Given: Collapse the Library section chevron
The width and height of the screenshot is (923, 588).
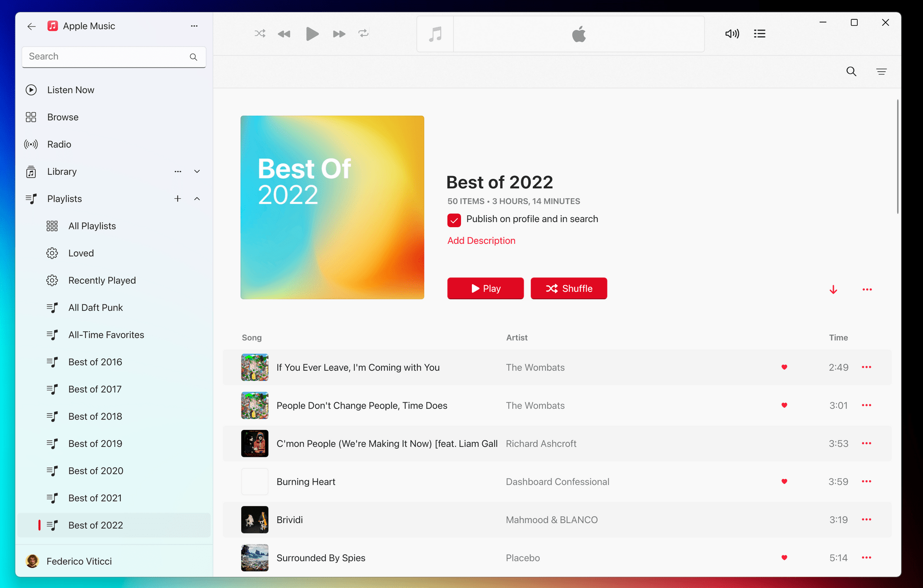Looking at the screenshot, I should click(x=198, y=171).
